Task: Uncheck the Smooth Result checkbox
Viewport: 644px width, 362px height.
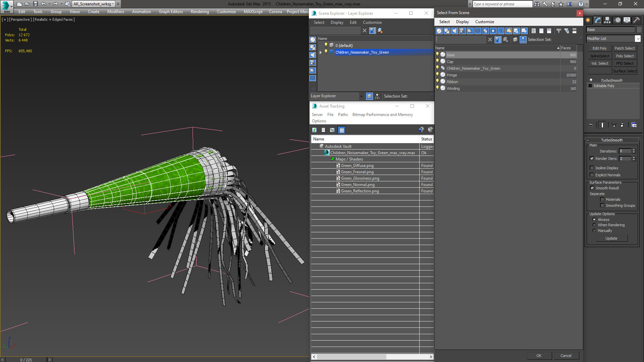Action: (592, 188)
